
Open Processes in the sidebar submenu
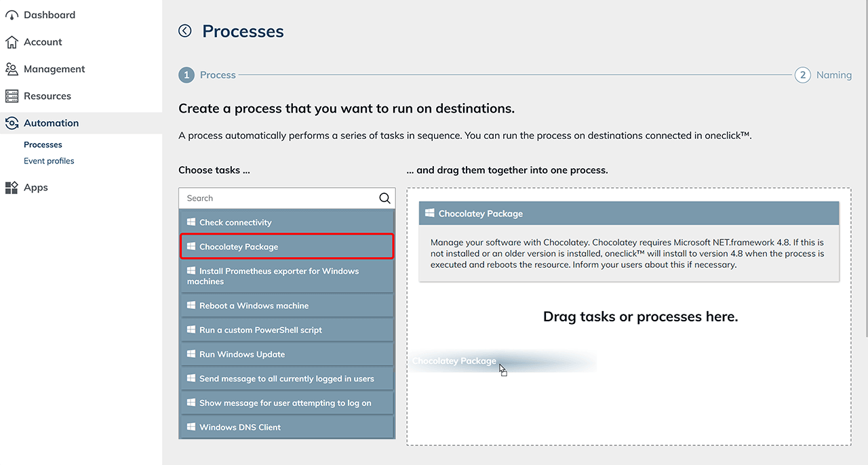pos(43,144)
